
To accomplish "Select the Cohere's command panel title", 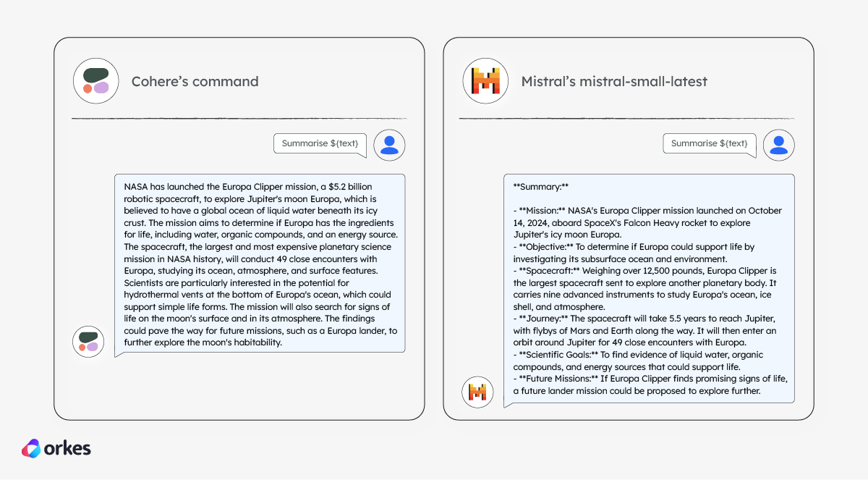I will pyautogui.click(x=195, y=82).
